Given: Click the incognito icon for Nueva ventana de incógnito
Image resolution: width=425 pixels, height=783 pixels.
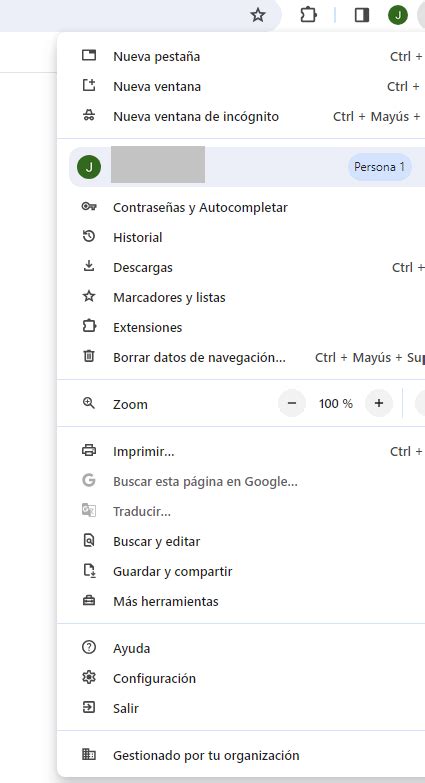Looking at the screenshot, I should point(89,116).
